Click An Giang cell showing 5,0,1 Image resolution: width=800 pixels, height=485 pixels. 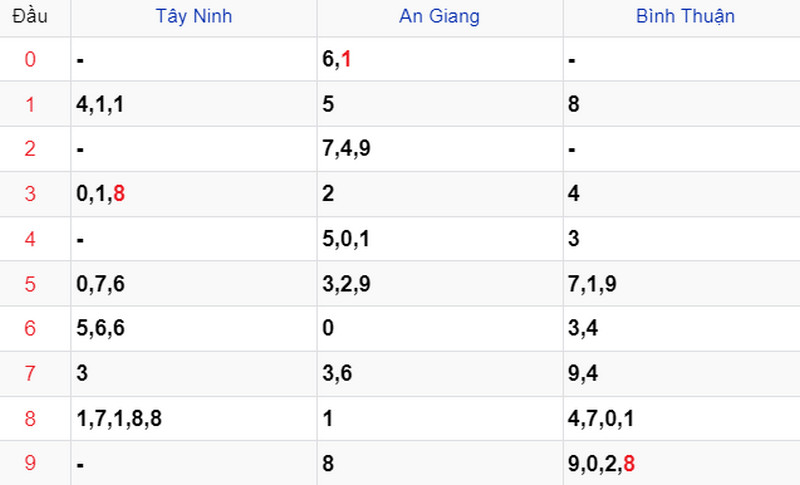346,239
